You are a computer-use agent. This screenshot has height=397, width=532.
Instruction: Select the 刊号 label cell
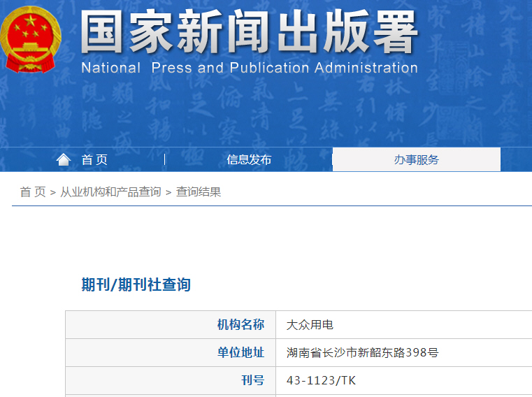pos(171,380)
